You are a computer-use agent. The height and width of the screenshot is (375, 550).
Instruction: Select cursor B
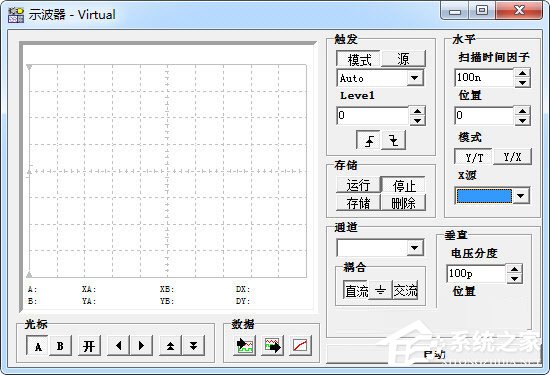(60, 346)
